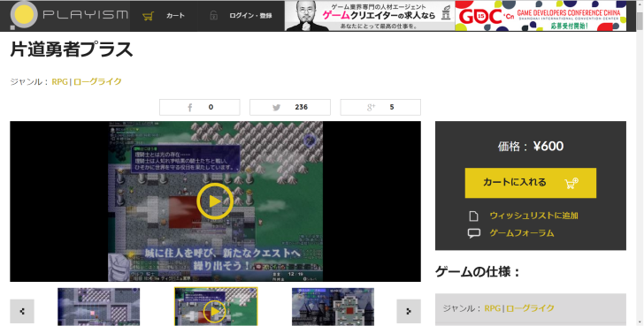
Task: Play the main game trailer video
Action: [215, 201]
